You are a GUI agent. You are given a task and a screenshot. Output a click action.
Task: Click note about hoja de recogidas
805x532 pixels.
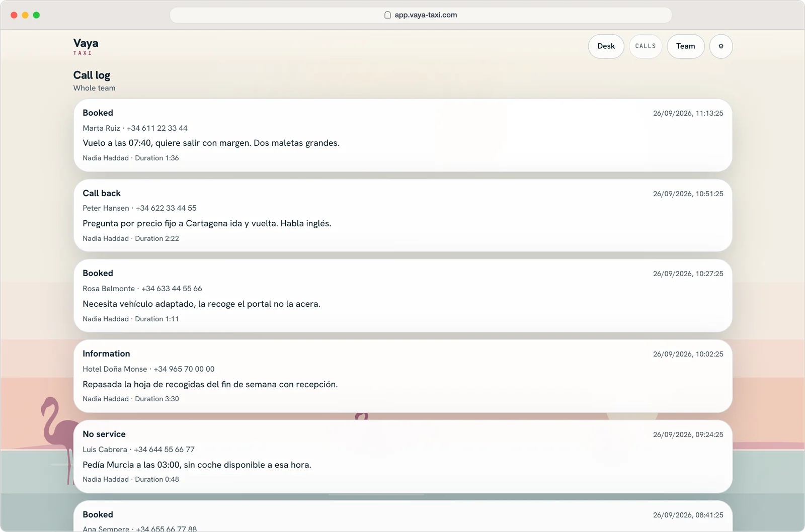pyautogui.click(x=210, y=385)
